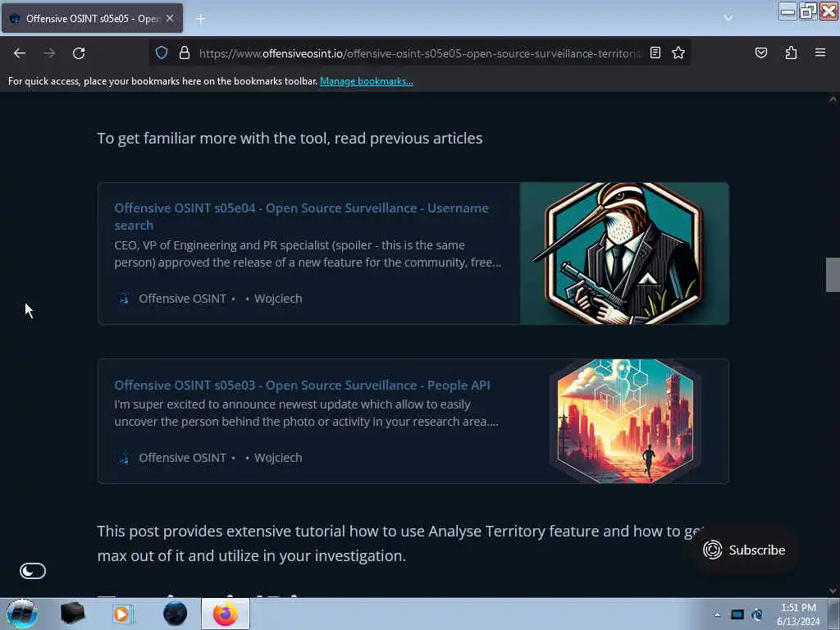The height and width of the screenshot is (630, 840).
Task: Show hidden system tray icons arrow
Action: tap(717, 614)
